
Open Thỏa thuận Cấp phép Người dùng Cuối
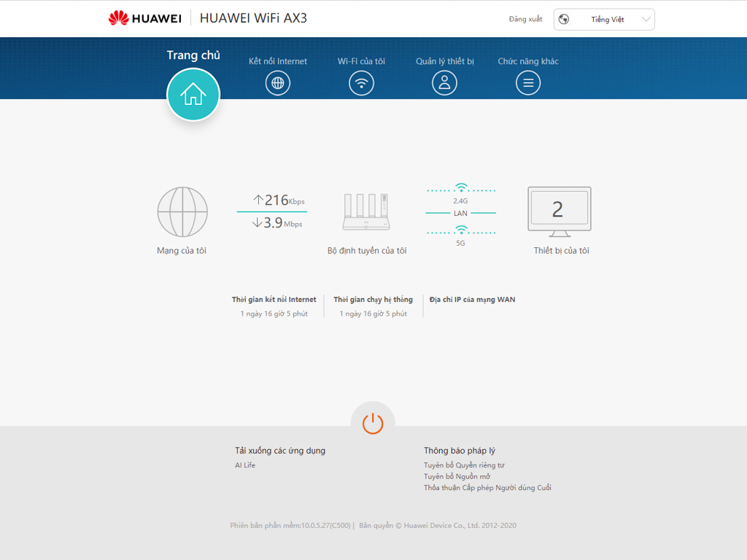(x=487, y=488)
